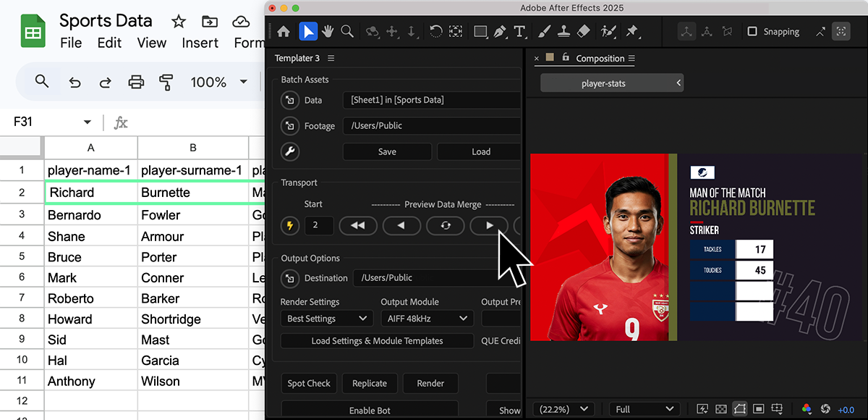Click the exposure value +0.0

[x=846, y=410]
